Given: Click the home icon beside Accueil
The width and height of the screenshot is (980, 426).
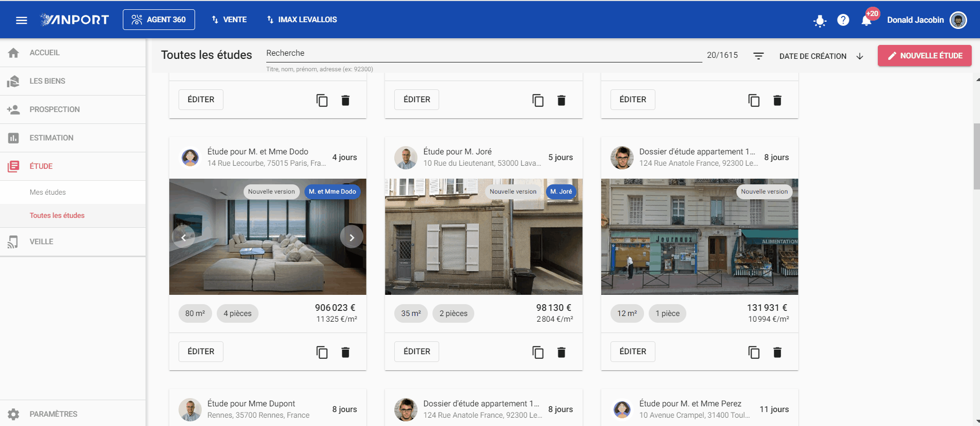Looking at the screenshot, I should pyautogui.click(x=14, y=53).
